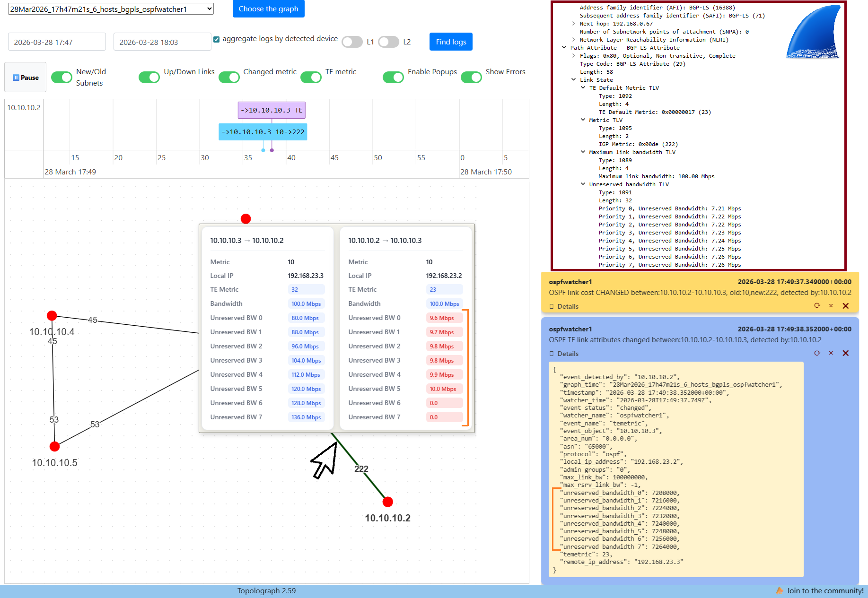The width and height of the screenshot is (868, 598).
Task: Select the '->10.10.10.3 10->222' timeline event
Action: [x=263, y=132]
